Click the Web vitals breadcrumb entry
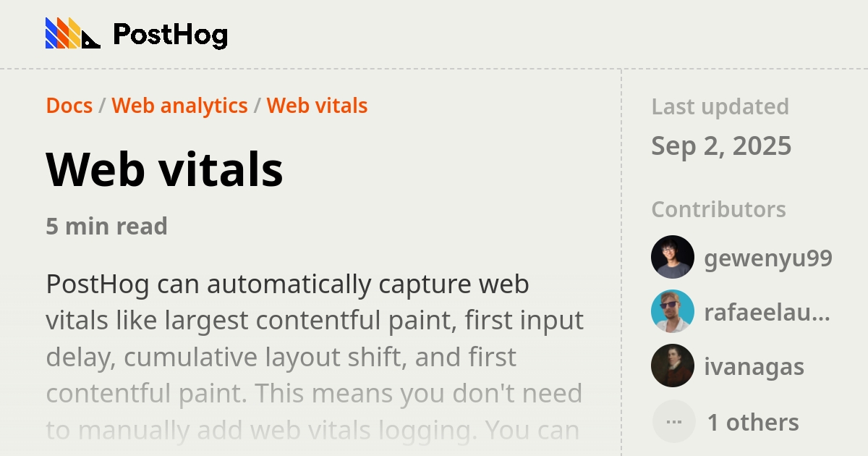Screen dimensions: 868x456 coord(318,106)
